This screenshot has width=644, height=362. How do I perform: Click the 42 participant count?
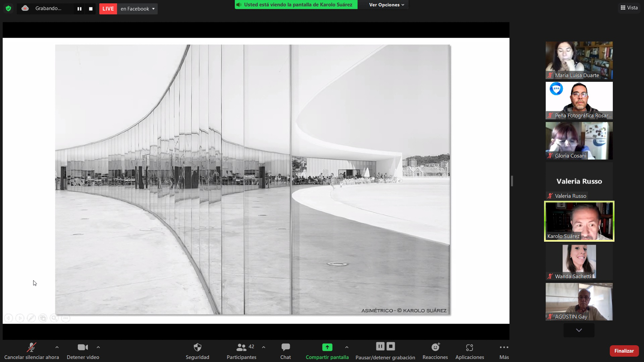[x=251, y=347]
